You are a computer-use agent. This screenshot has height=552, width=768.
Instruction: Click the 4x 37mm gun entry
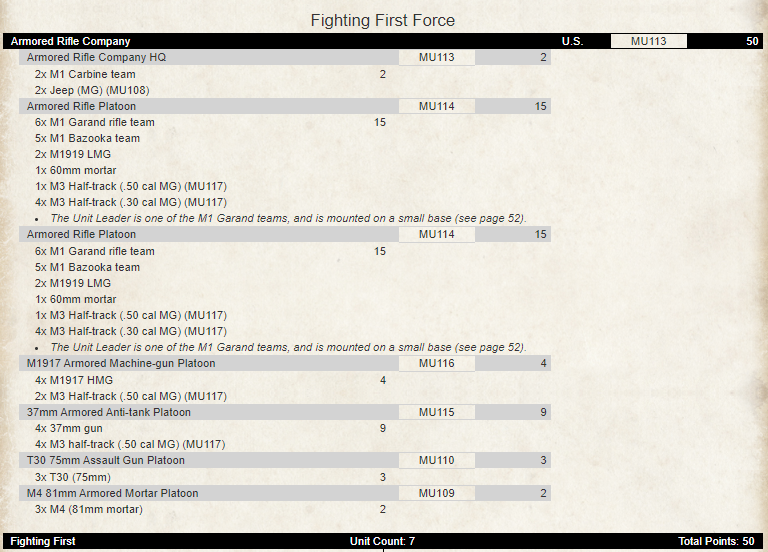(x=68, y=428)
